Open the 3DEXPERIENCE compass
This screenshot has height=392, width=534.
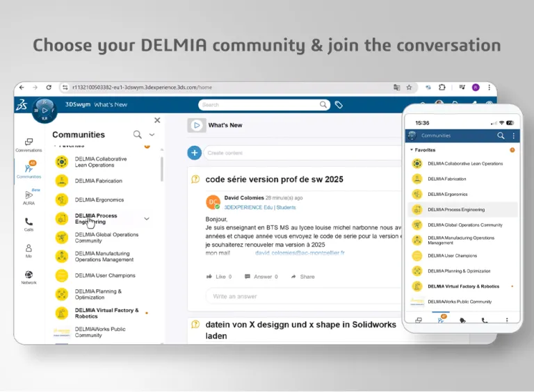(44, 111)
